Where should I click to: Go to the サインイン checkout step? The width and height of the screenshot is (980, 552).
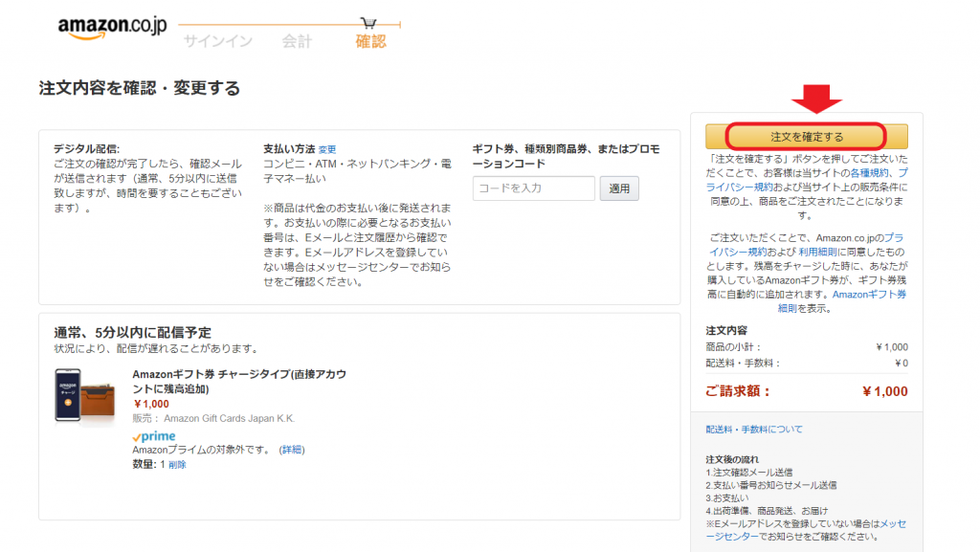[x=217, y=41]
